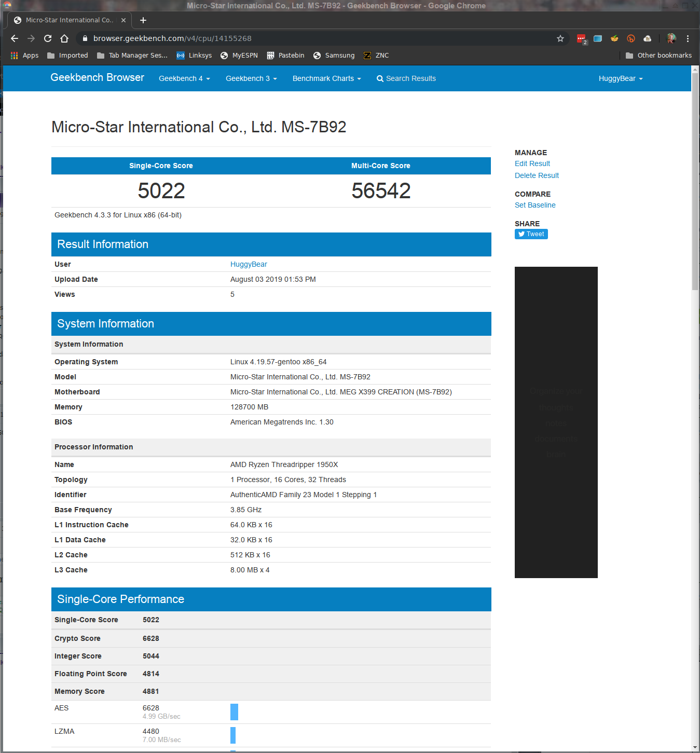Click the Set Baseline link
The height and width of the screenshot is (753, 700).
tap(535, 205)
